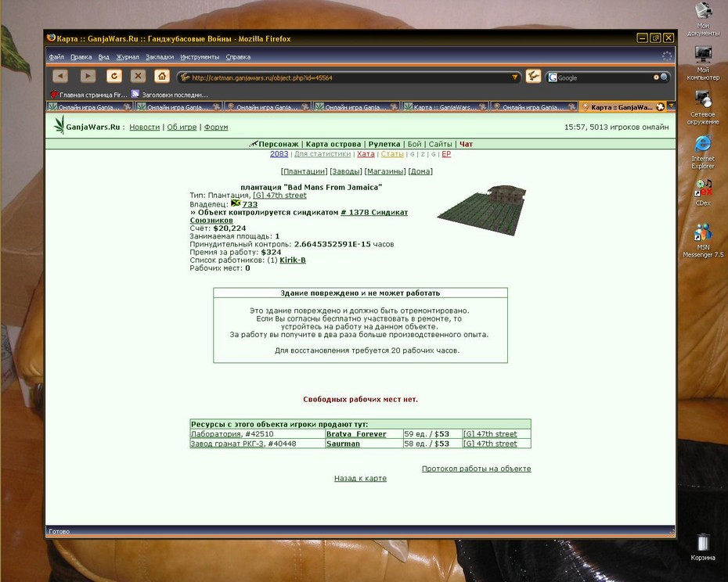Image resolution: width=728 pixels, height=582 pixels.
Task: Click '[G] 47th street' in the 'Тип' line
Action: coord(279,196)
